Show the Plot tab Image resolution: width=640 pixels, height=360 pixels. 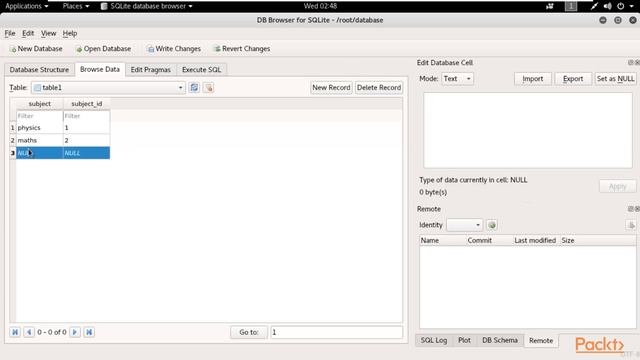pos(464,340)
